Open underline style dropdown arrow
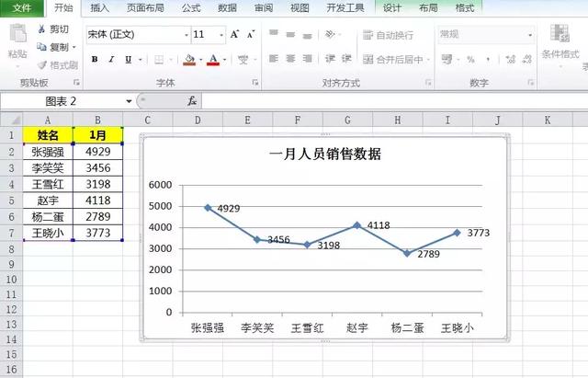This screenshot has height=378, width=588. (x=141, y=59)
